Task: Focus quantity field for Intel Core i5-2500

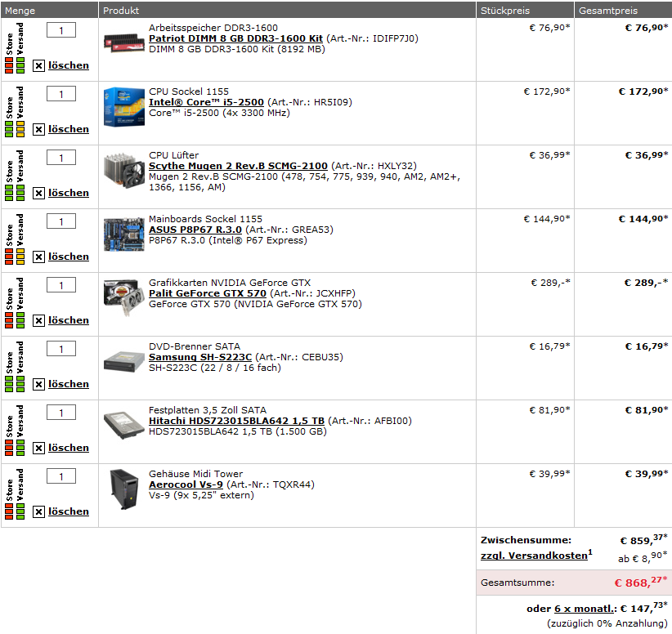Action: [61, 94]
